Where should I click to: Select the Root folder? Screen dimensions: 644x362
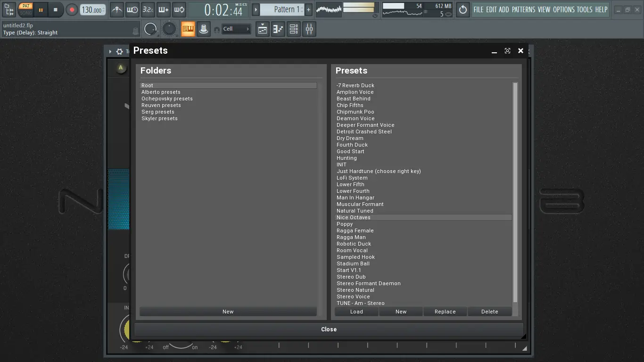228,85
